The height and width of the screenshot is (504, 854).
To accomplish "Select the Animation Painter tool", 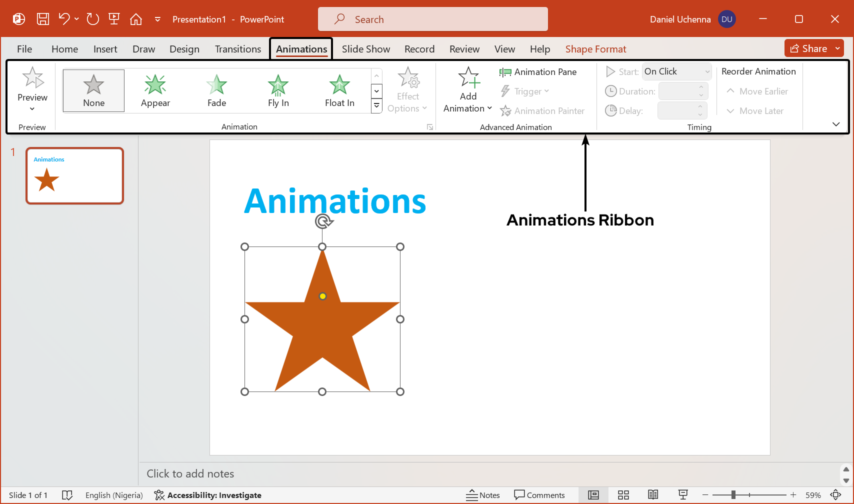I will [x=543, y=110].
